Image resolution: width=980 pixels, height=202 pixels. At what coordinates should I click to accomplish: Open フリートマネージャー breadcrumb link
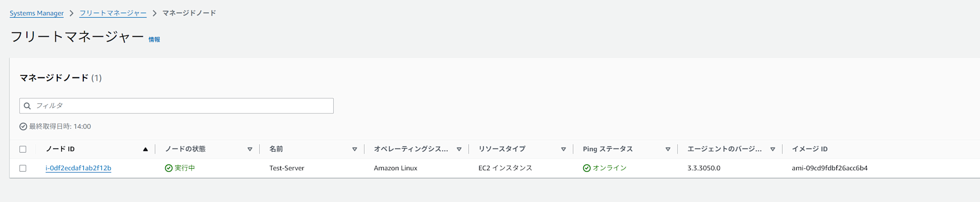click(x=113, y=13)
